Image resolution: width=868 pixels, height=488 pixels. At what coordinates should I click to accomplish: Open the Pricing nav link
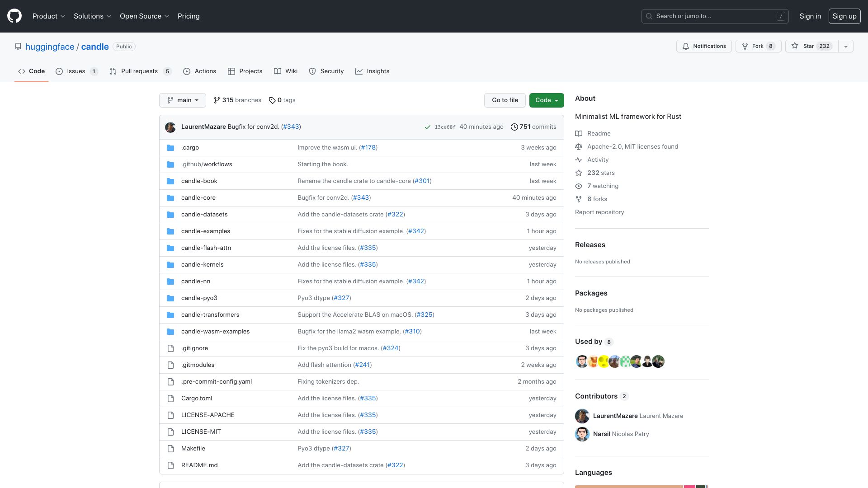pyautogui.click(x=189, y=16)
